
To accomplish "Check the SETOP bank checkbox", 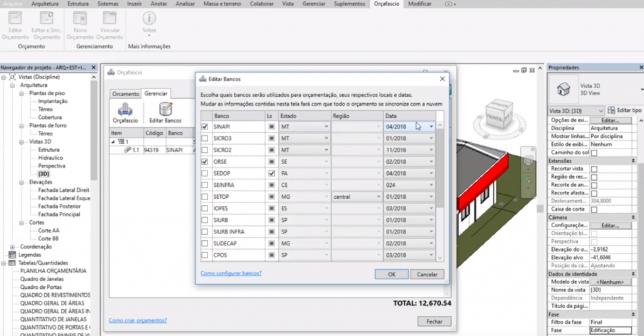I will tap(204, 197).
